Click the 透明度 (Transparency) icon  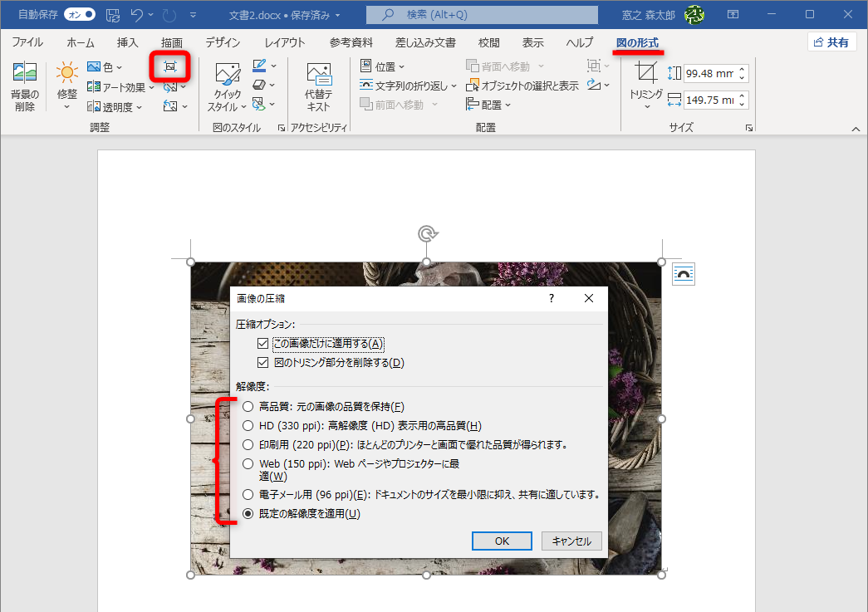click(x=94, y=107)
